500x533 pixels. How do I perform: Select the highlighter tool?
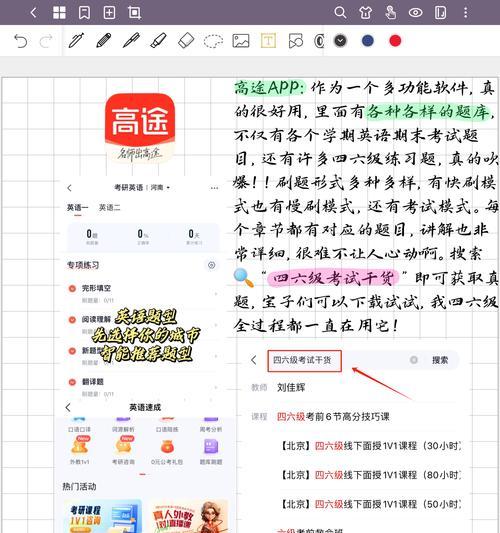158,40
